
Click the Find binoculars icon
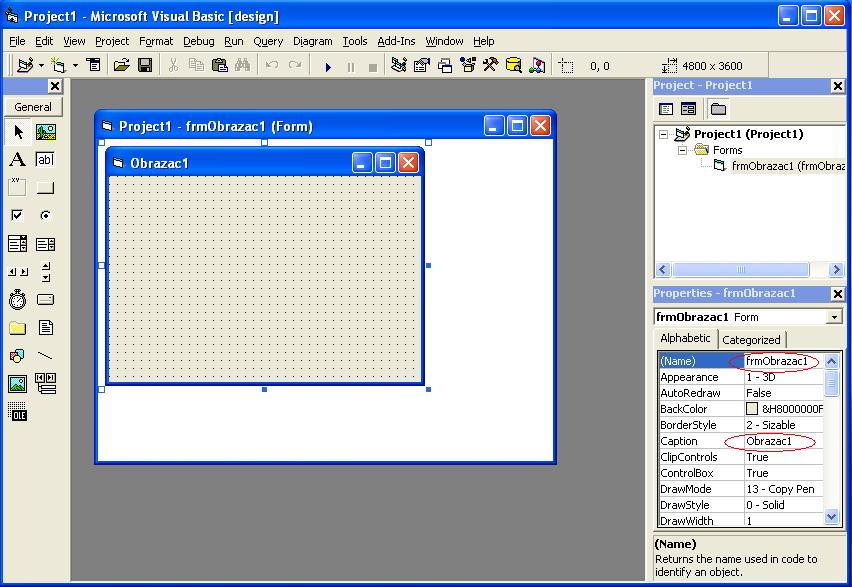242,66
